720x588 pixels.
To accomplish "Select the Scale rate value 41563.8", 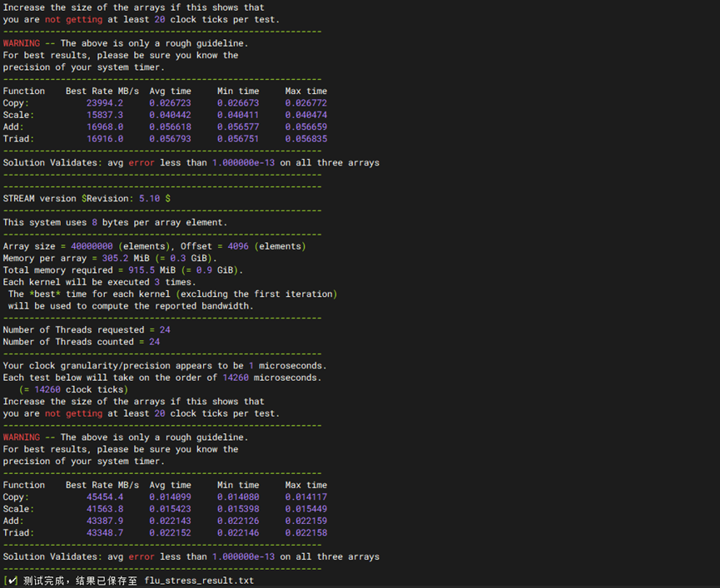I will click(105, 509).
